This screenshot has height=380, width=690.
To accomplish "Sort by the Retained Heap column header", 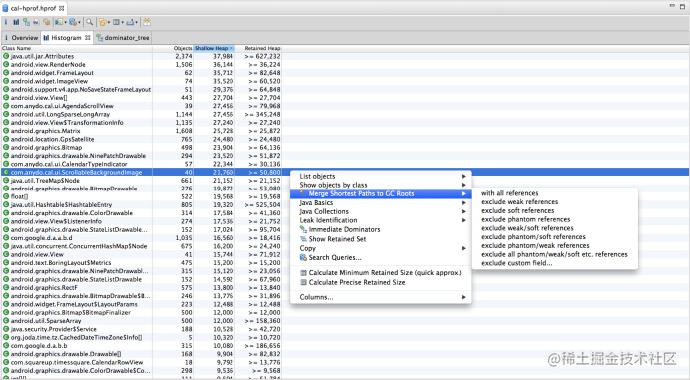I will point(258,48).
